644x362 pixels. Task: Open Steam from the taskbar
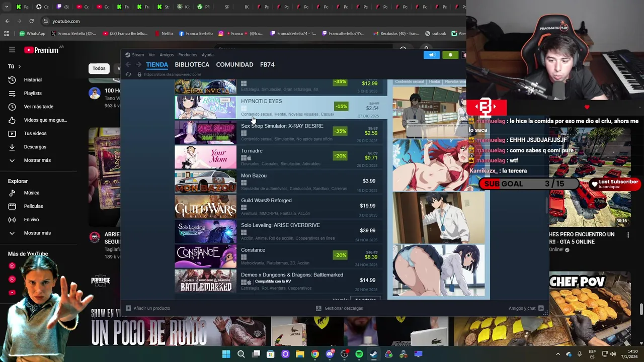[x=374, y=354]
